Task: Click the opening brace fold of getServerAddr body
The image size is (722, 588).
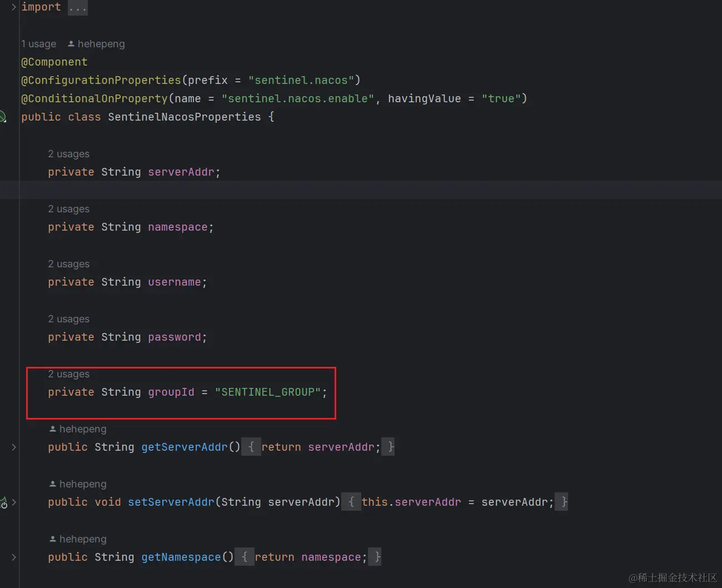Action: click(x=251, y=447)
